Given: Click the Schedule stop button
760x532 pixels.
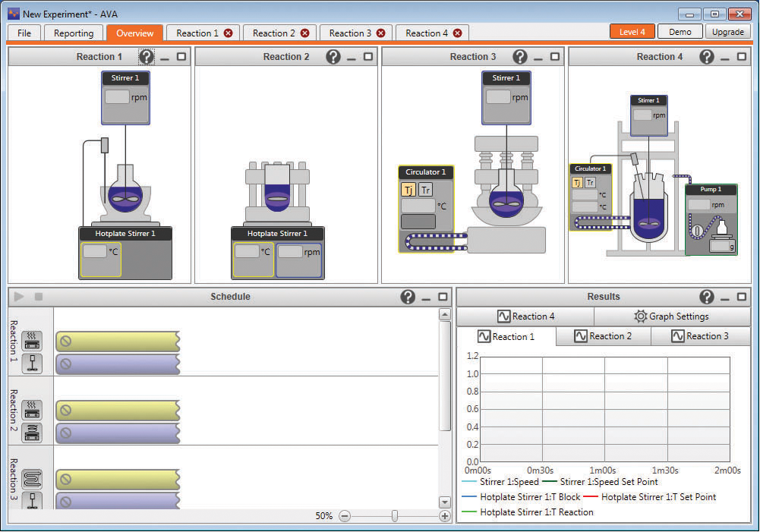Looking at the screenshot, I should (x=39, y=297).
